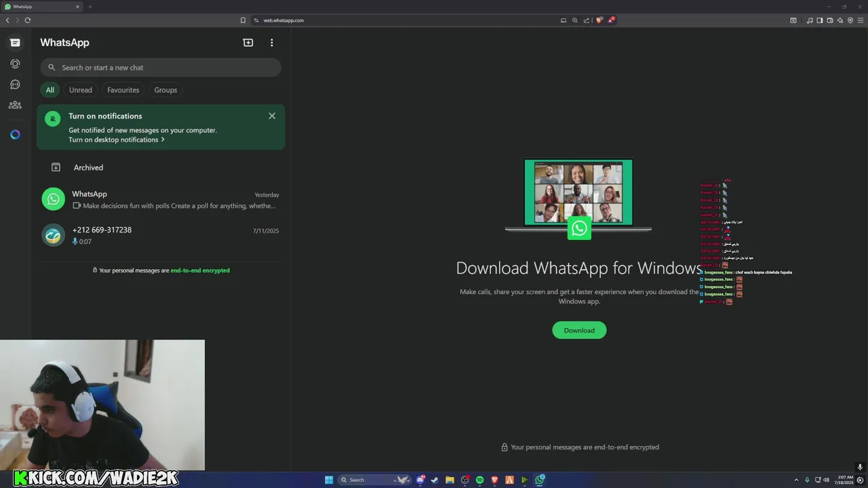Click the +212 669-317238 contact avatar
The height and width of the screenshot is (488, 868).
pyautogui.click(x=54, y=235)
